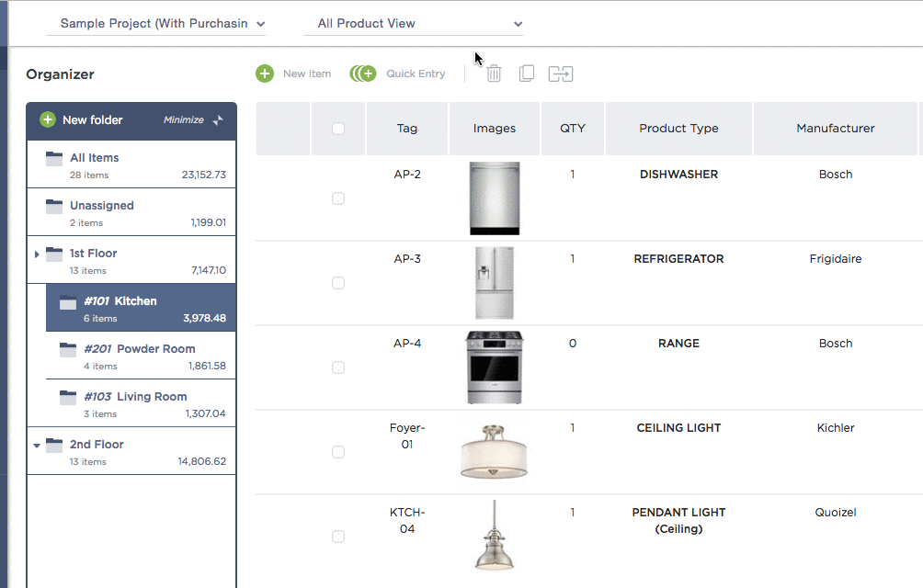The image size is (923, 588).
Task: Open the #103 Living Room folder
Action: click(x=149, y=397)
